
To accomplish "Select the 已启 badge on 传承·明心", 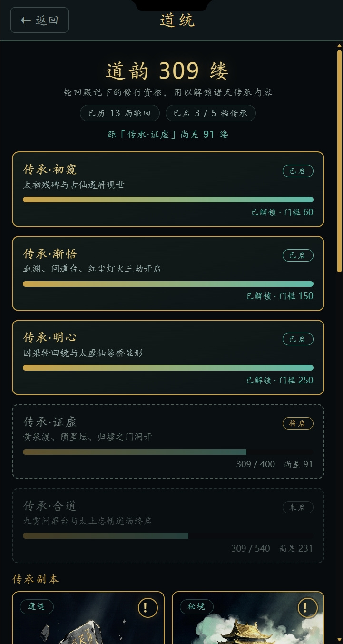I will pos(298,339).
